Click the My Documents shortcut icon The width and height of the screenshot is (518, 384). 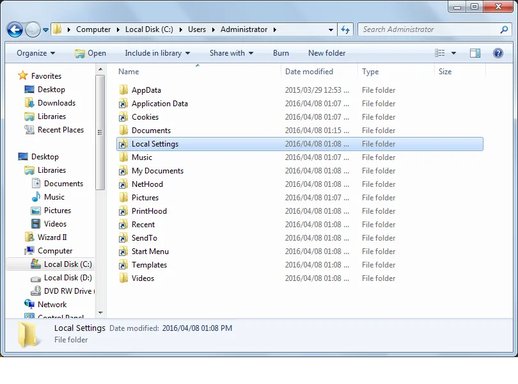[123, 171]
